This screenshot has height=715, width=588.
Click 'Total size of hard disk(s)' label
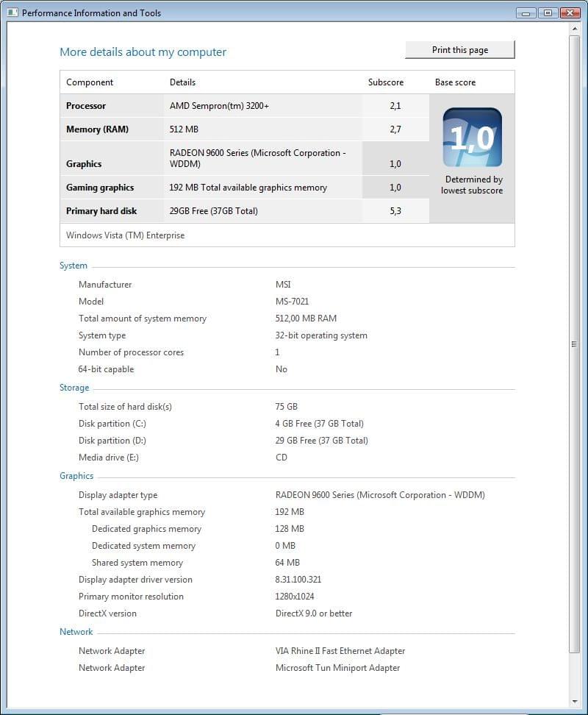click(x=125, y=406)
